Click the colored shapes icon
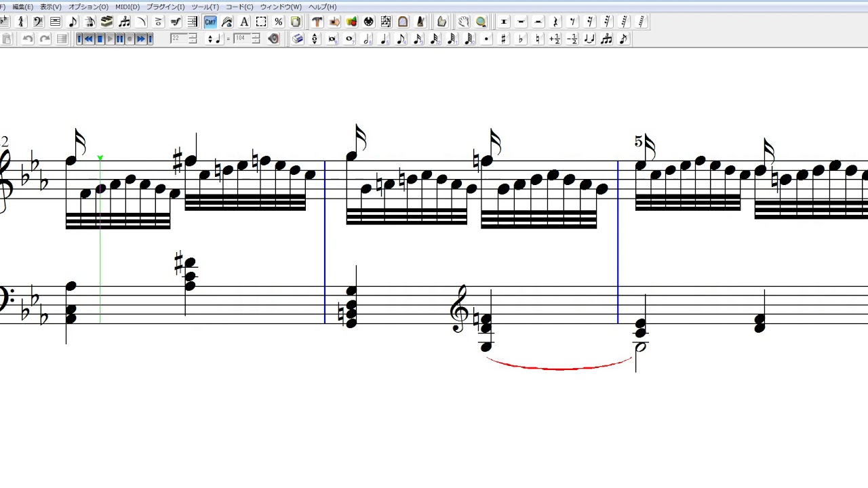Screen dimensions: 868x488 coord(351,22)
